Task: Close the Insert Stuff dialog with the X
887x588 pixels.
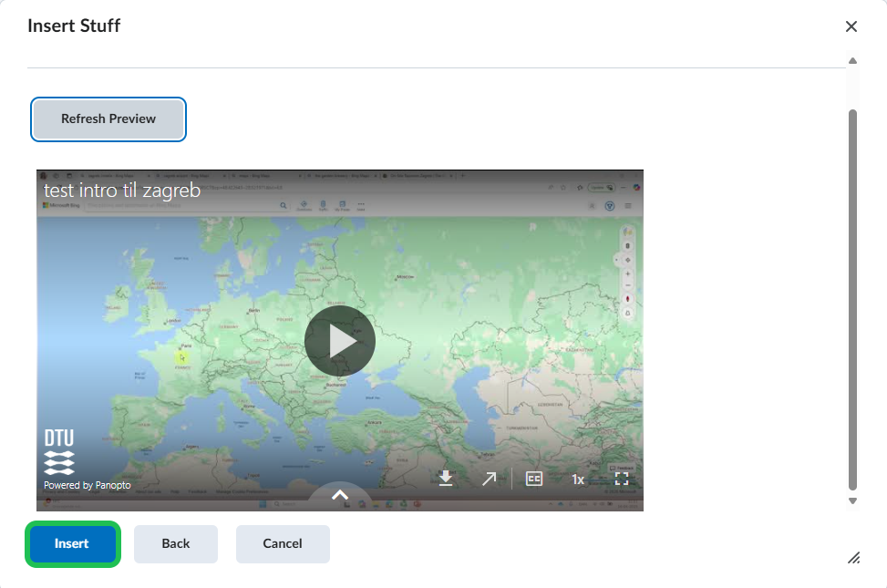Action: (x=851, y=26)
